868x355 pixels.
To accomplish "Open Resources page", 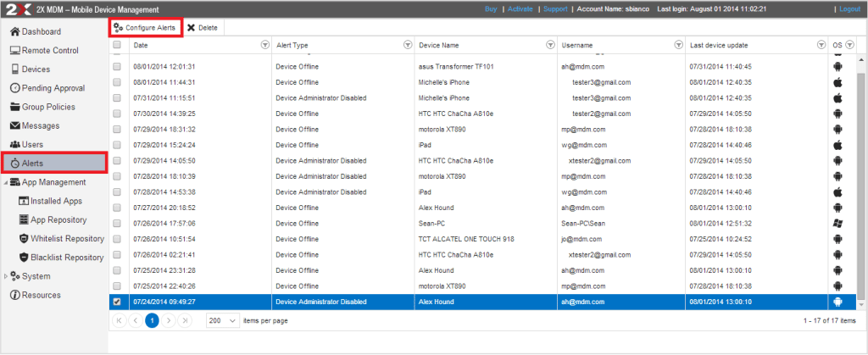I will click(36, 295).
